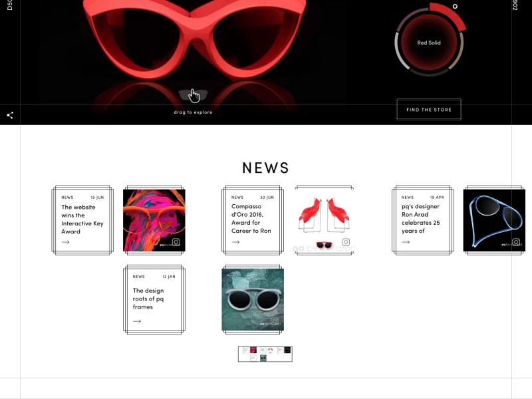Click the drag-to-explore hand icon
This screenshot has width=532, height=399.
point(194,95)
